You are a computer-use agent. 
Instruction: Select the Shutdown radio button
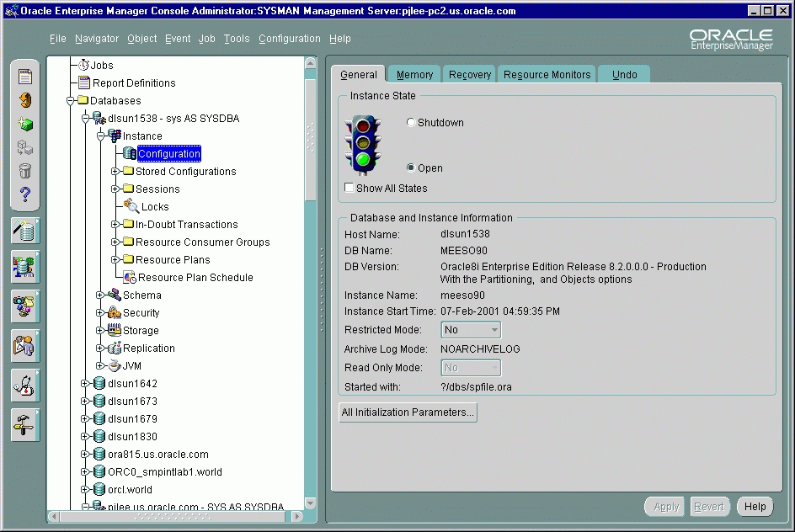click(x=411, y=122)
